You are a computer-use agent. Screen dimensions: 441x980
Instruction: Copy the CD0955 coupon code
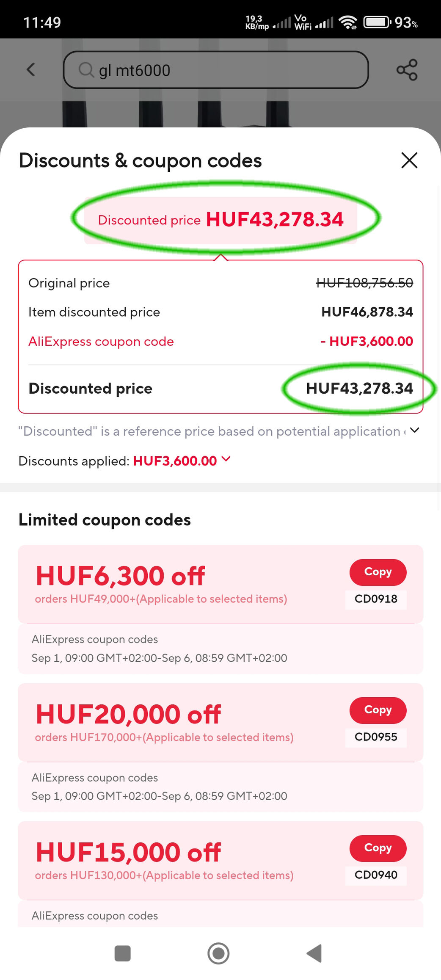(378, 710)
